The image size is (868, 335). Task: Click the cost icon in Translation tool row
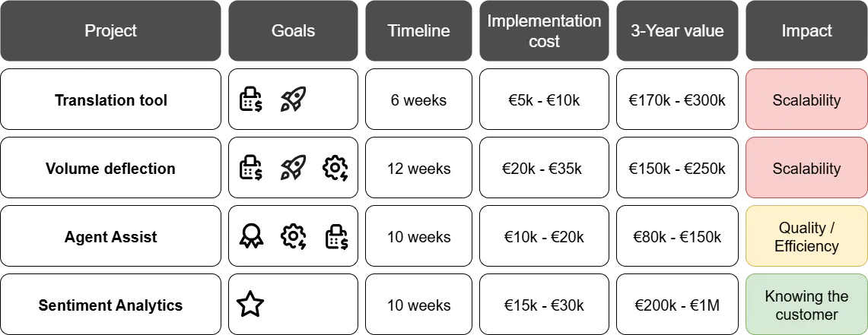251,100
